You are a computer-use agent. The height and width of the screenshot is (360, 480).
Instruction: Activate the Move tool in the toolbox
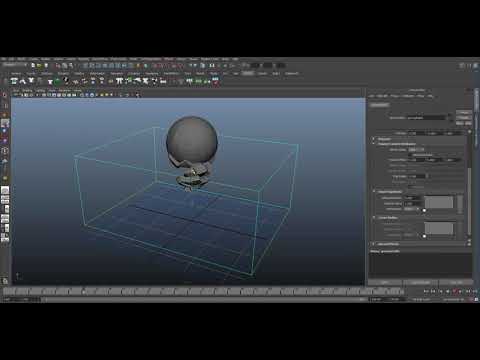pos(5,123)
